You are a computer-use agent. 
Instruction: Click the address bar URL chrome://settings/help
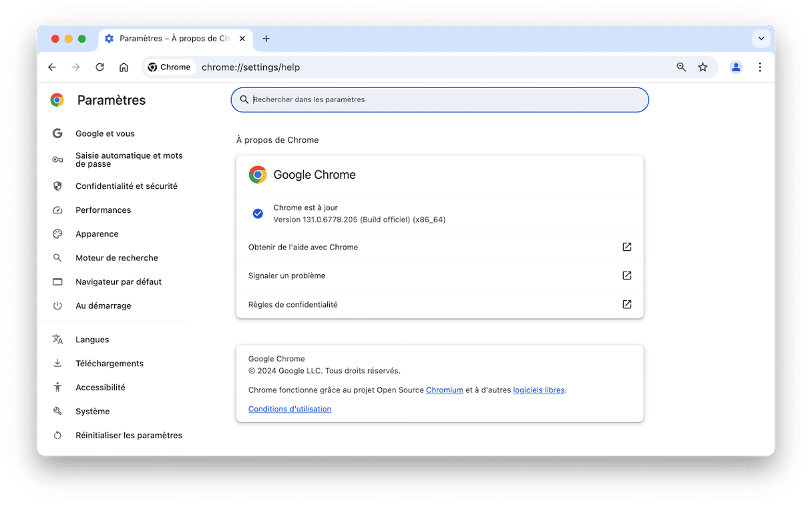pyautogui.click(x=251, y=67)
